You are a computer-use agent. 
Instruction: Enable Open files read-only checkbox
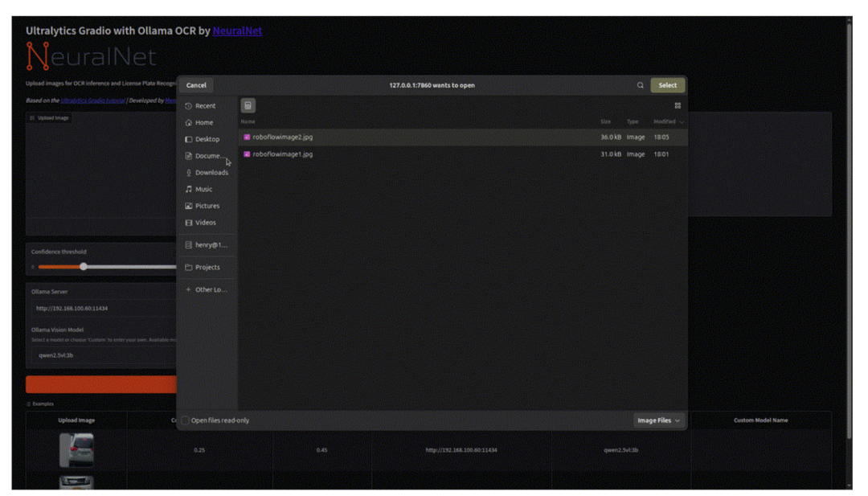click(x=186, y=420)
